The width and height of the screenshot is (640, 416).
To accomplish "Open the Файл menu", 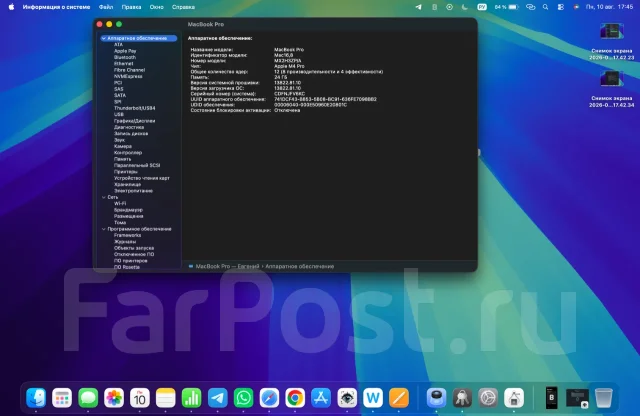I will [x=106, y=7].
